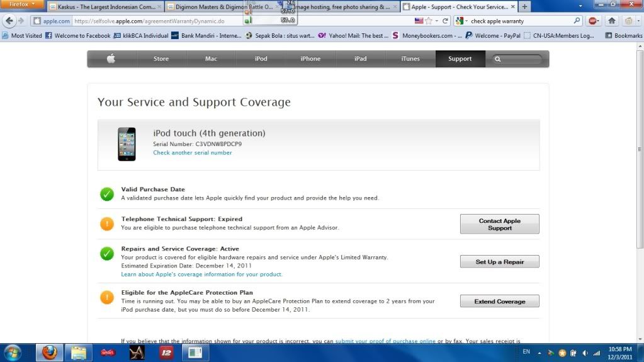Open the CN-USA Members Login bookmark
This screenshot has width=644, height=362.
pyautogui.click(x=559, y=36)
